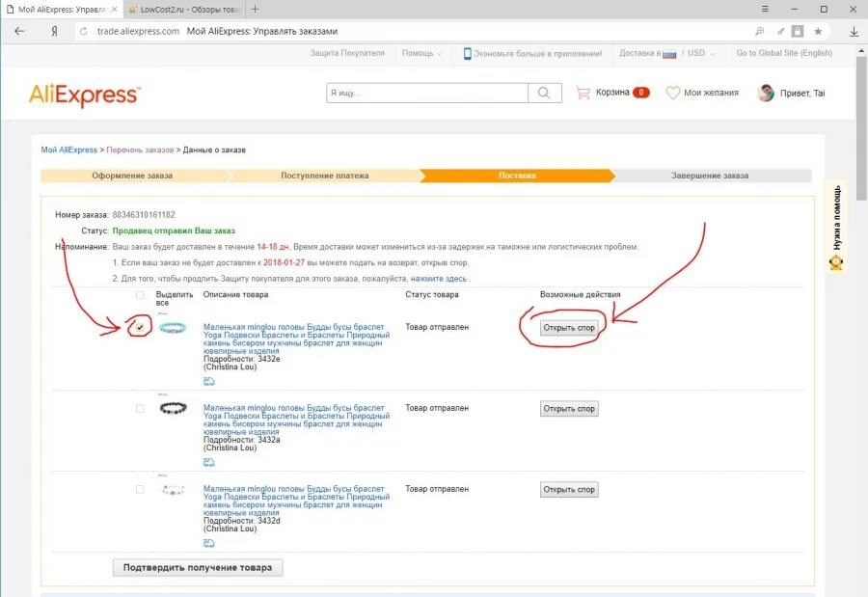This screenshot has width=868, height=597.
Task: Check the checkbox for item 3432a
Action: pyautogui.click(x=140, y=408)
